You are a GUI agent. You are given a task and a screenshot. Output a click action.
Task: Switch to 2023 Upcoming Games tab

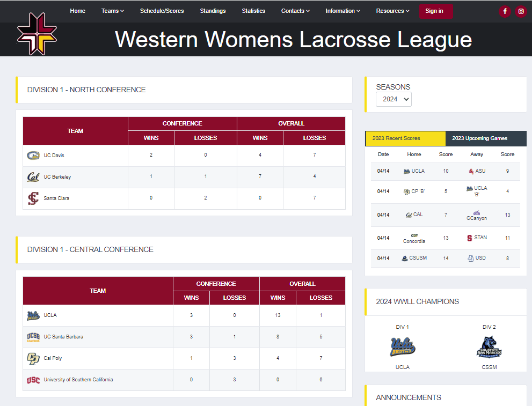[x=486, y=138]
